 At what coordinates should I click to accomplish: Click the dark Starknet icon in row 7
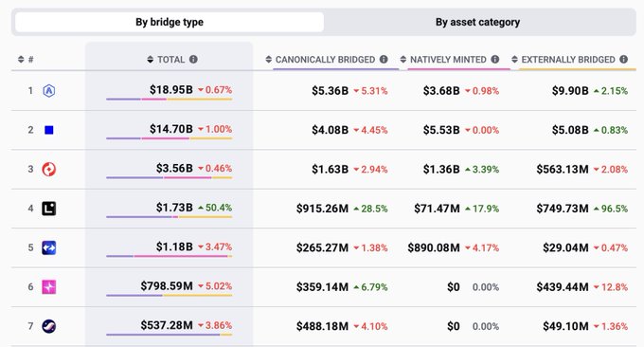tap(49, 326)
